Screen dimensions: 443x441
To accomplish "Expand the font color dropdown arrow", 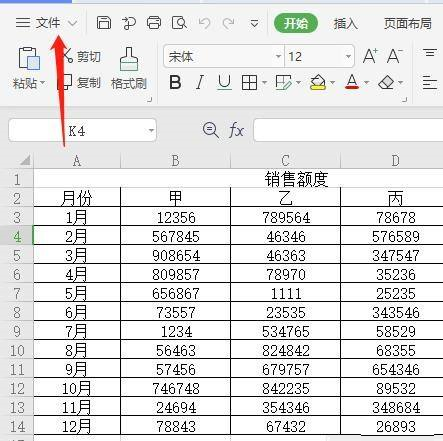I will [x=366, y=82].
